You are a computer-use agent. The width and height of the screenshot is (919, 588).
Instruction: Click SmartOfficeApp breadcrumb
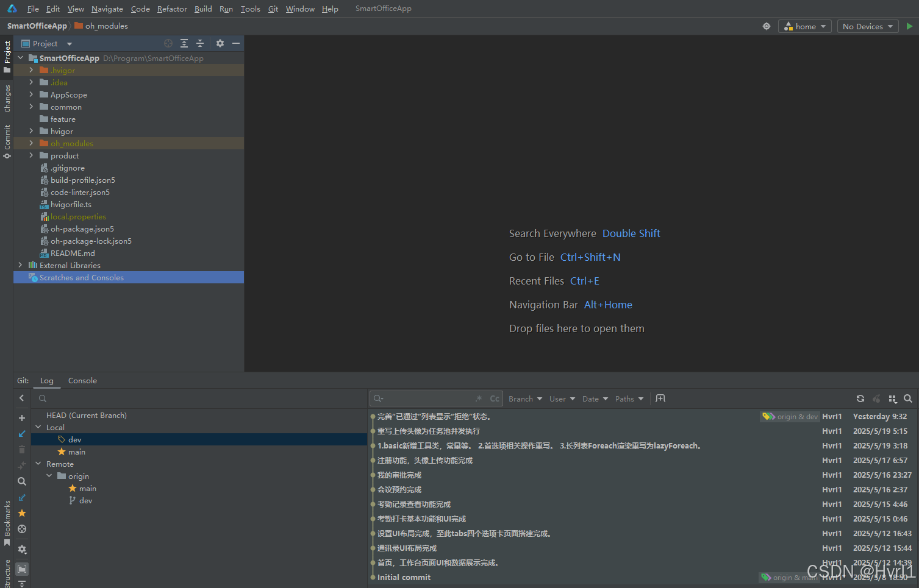(37, 26)
